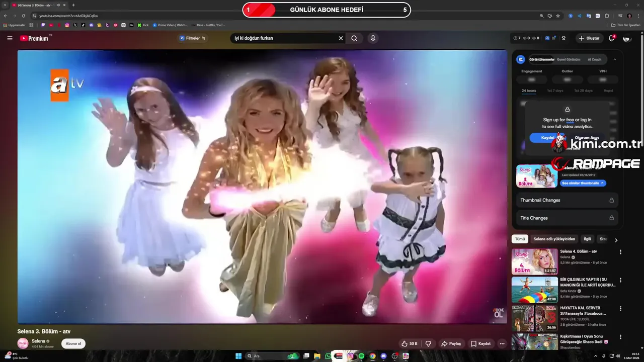
Task: Open the Windows Start menu
Action: click(x=238, y=356)
